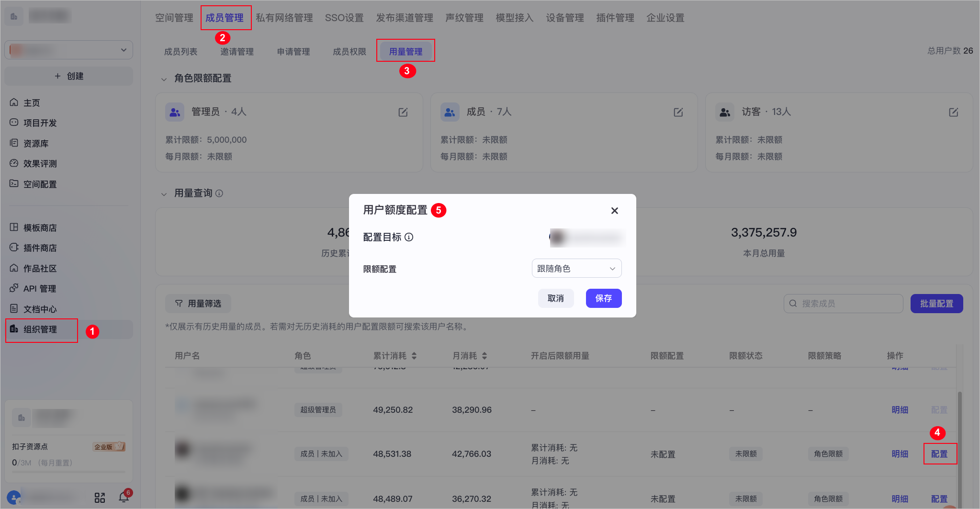Open the SSO设置 tab
Viewport: 980px width, 509px height.
point(344,18)
